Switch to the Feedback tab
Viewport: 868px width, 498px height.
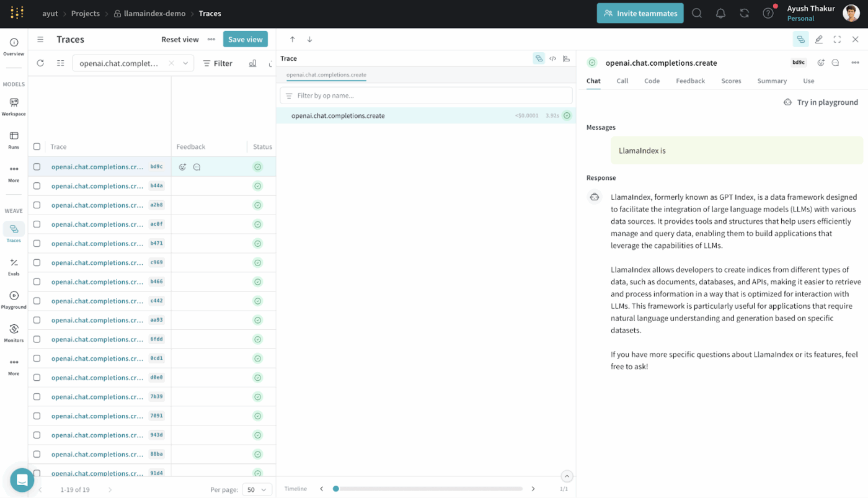coord(690,81)
